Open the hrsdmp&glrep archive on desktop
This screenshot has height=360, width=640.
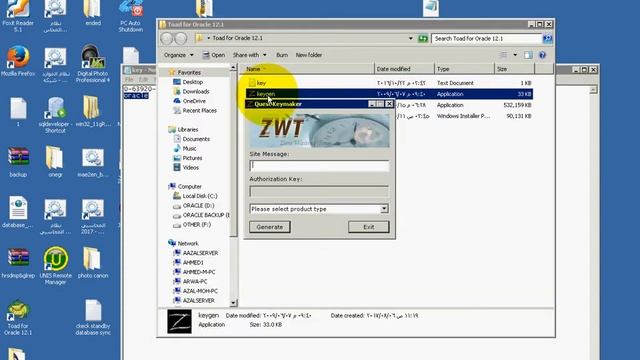click(x=18, y=262)
